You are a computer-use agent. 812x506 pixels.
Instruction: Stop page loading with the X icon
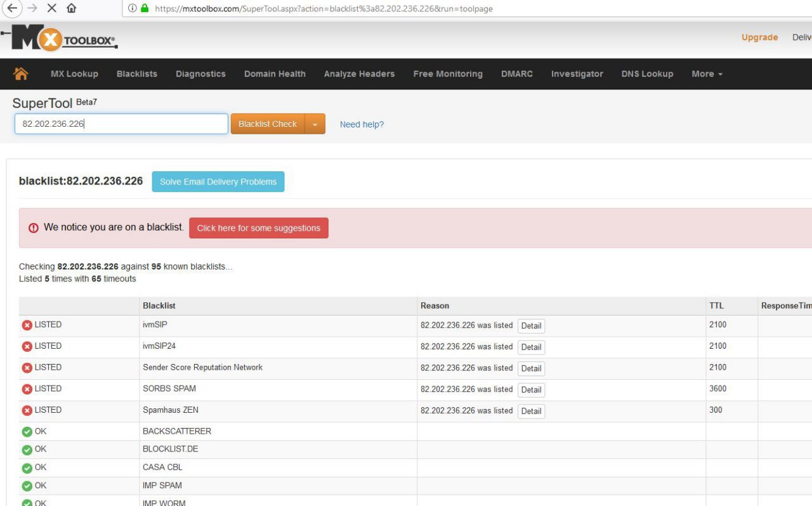coord(52,9)
